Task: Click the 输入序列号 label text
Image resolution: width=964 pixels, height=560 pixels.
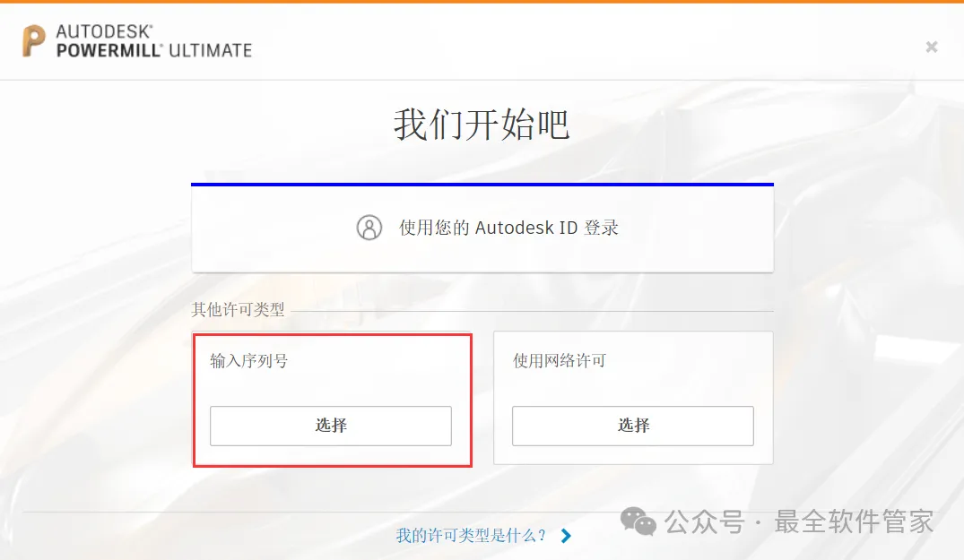Action: [249, 361]
